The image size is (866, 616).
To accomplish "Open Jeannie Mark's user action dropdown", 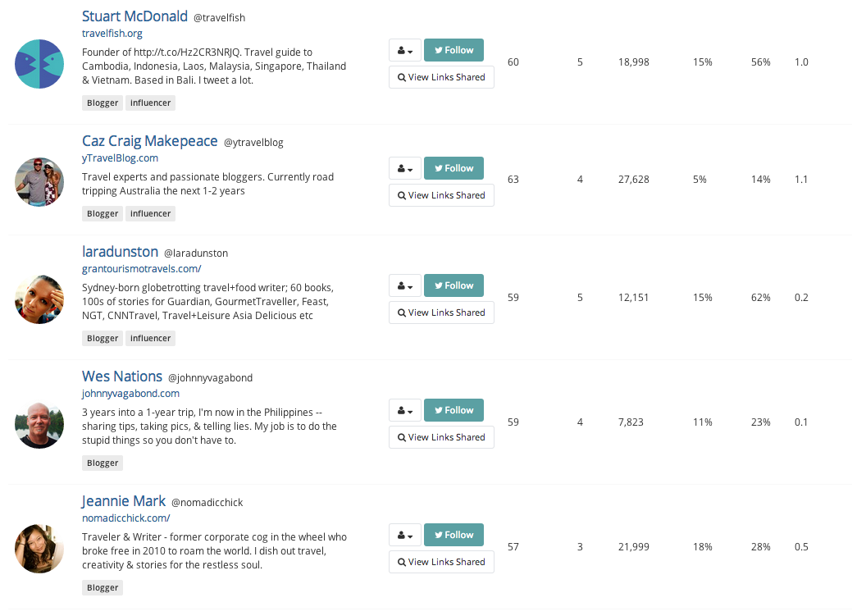I will pyautogui.click(x=405, y=535).
